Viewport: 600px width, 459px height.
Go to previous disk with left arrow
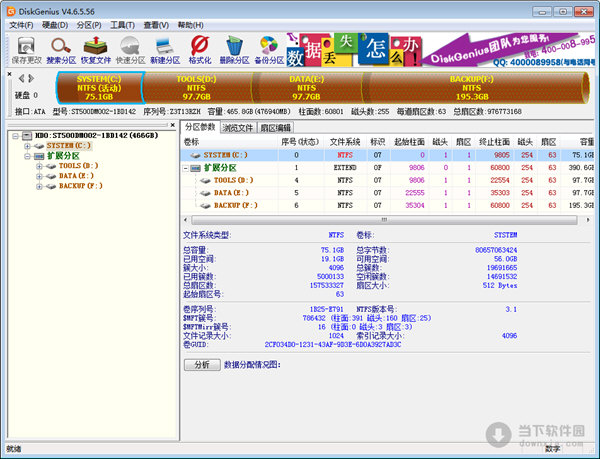click(x=21, y=78)
